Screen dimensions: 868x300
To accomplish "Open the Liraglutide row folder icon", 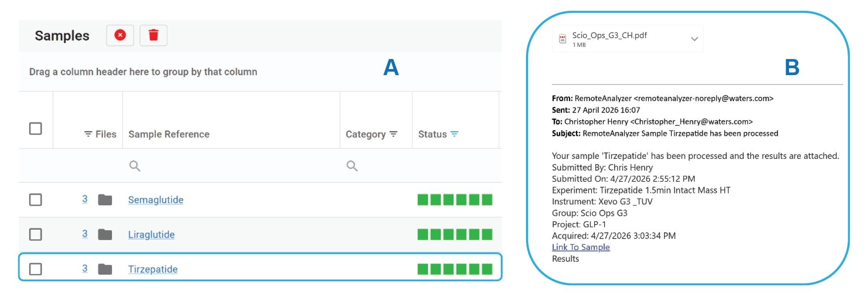I will [x=105, y=234].
